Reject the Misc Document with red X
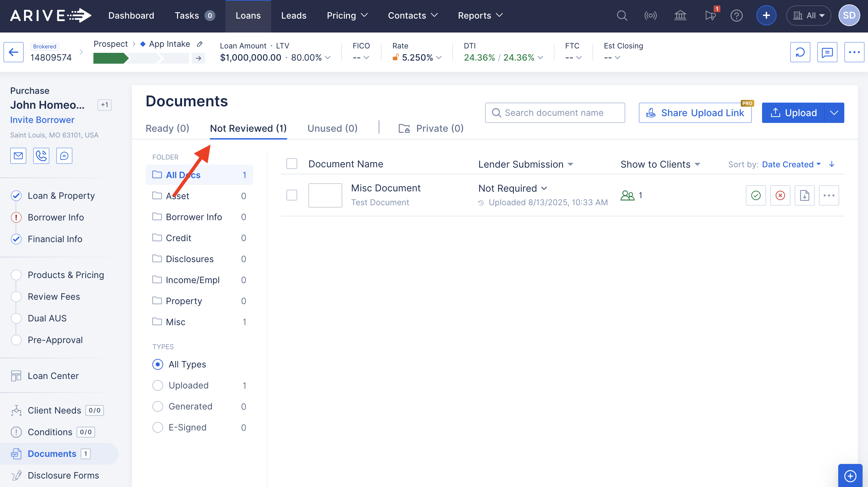The height and width of the screenshot is (487, 868). pyautogui.click(x=780, y=195)
